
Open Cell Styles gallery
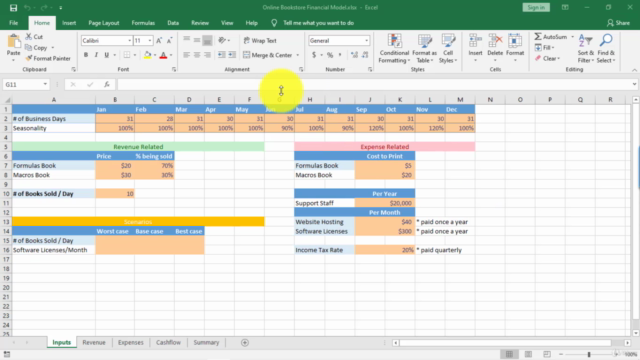click(x=448, y=49)
